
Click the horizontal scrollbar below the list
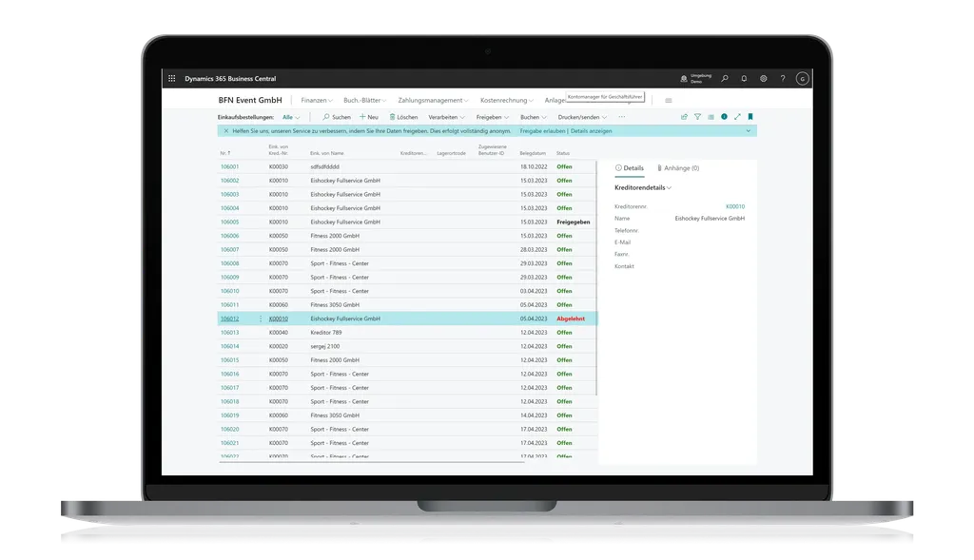(372, 462)
